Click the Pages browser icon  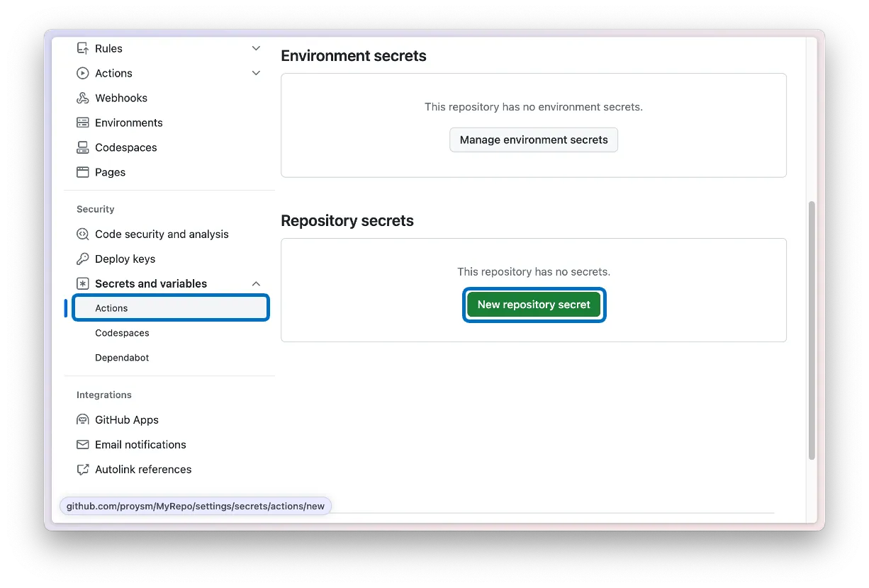tap(83, 173)
